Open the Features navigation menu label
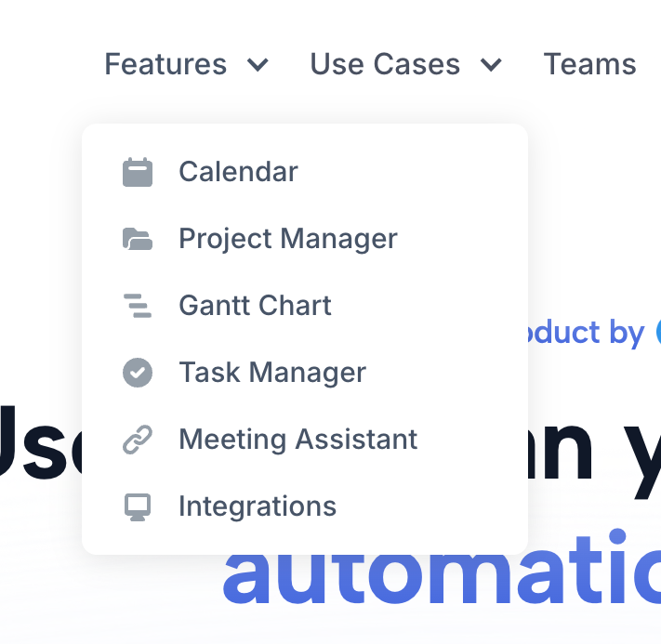This screenshot has height=644, width=661. tap(165, 64)
